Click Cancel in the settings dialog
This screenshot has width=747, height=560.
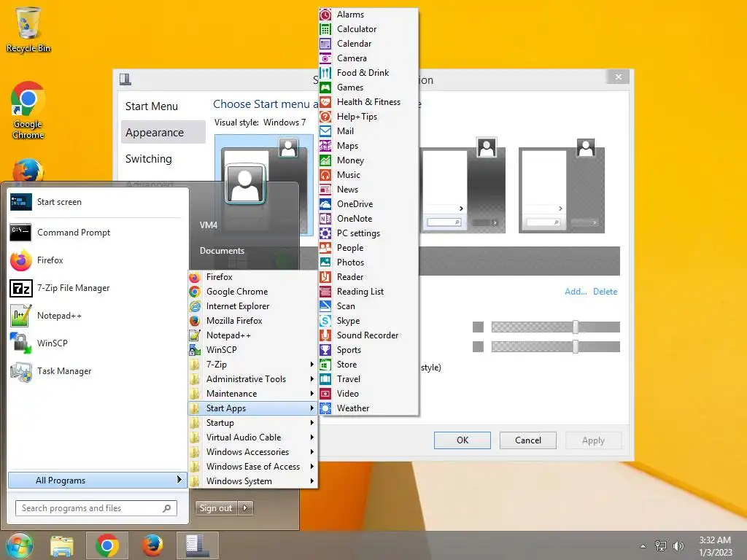coord(528,440)
